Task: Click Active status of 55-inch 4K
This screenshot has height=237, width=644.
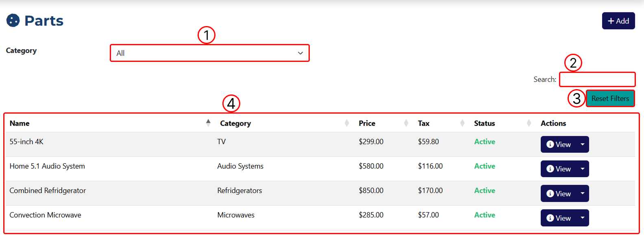Action: (485, 142)
